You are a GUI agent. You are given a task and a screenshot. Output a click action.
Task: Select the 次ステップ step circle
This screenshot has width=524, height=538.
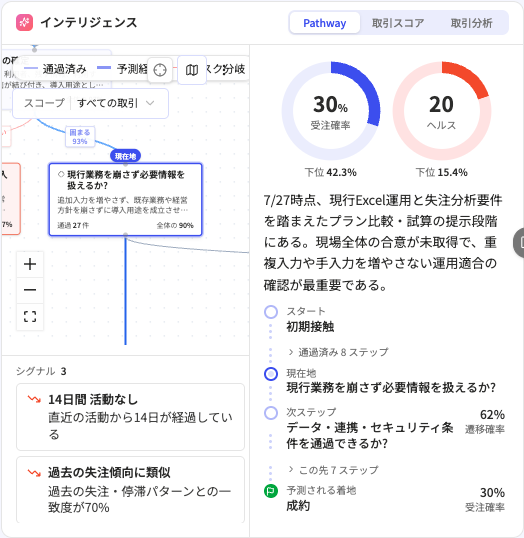pos(271,413)
